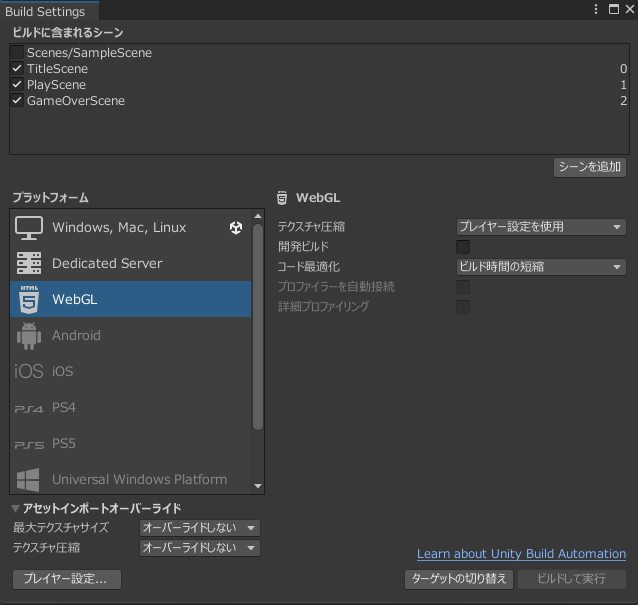Open Learn about Unity Build Automation link

point(521,554)
